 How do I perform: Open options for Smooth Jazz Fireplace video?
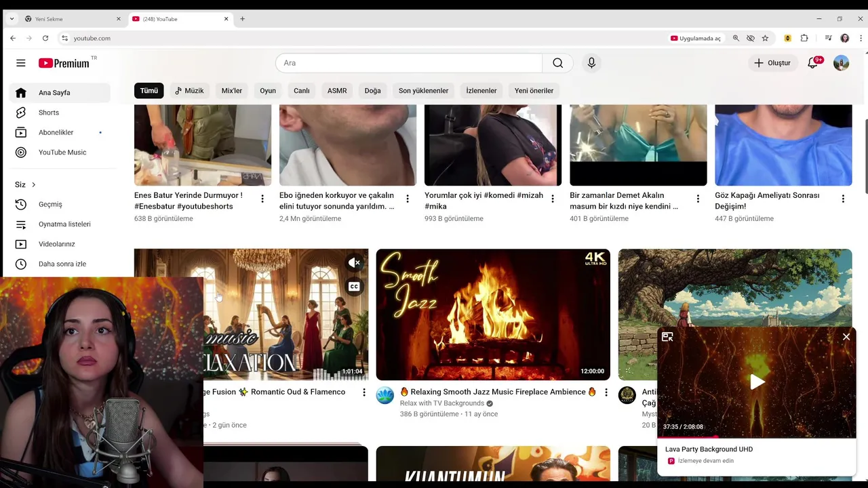coord(606,392)
